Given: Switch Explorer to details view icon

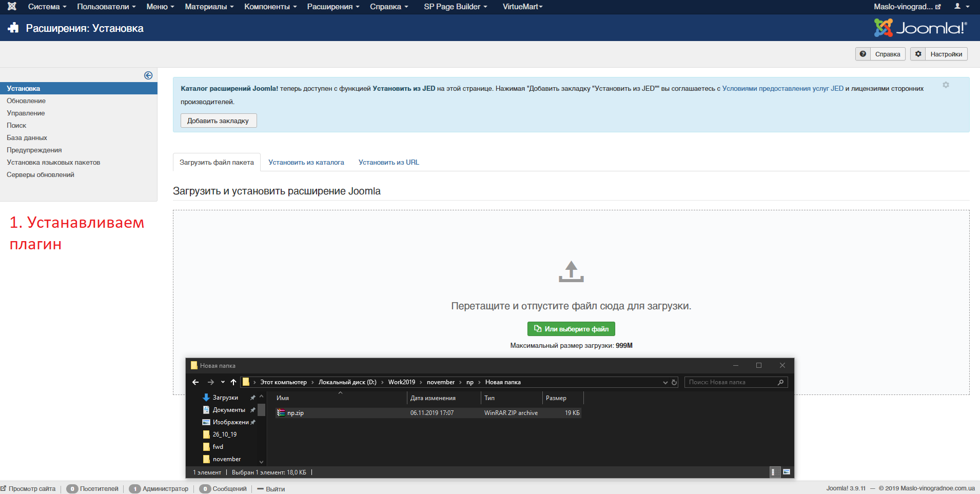Looking at the screenshot, I should (x=774, y=472).
